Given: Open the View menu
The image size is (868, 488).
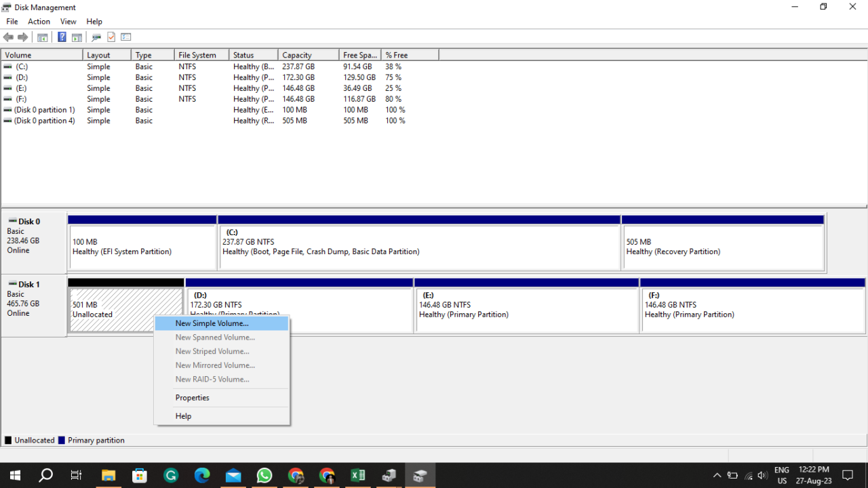Looking at the screenshot, I should [x=68, y=21].
